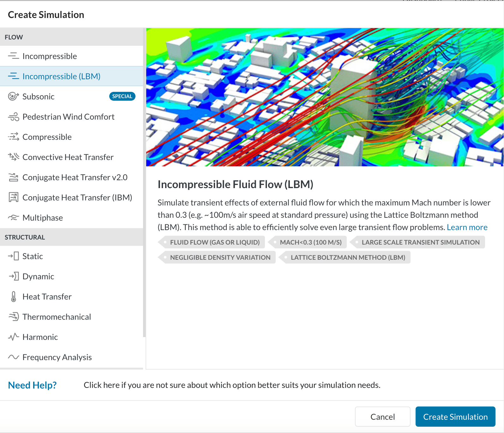Click the Frequency Analysis wave icon
The height and width of the screenshot is (433, 504).
pyautogui.click(x=13, y=357)
